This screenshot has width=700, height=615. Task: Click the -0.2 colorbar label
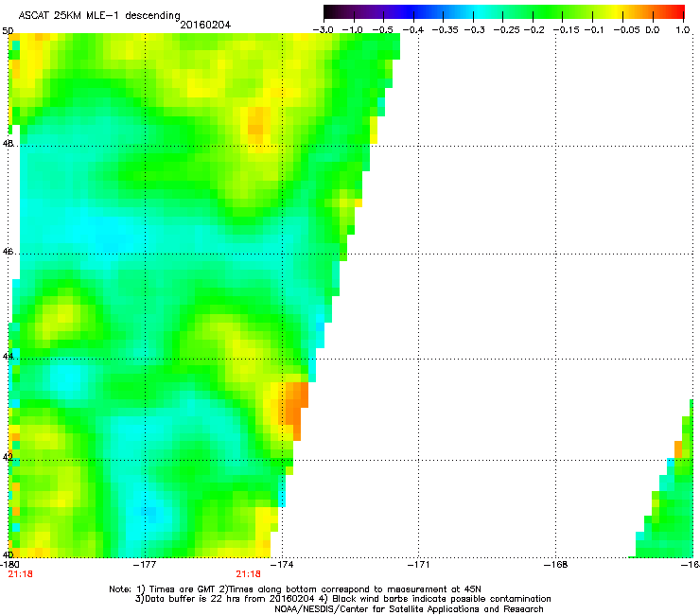point(534,30)
